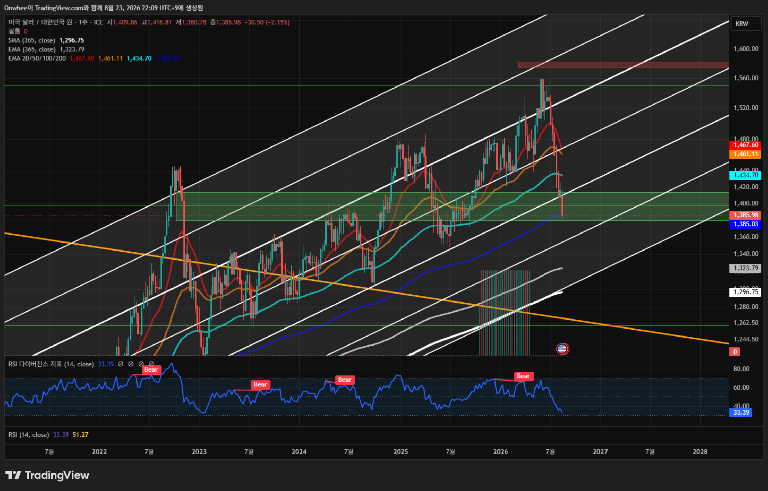The width and height of the screenshot is (768, 491).
Task: Click the 미국 달러 / 대한민국 원 symbol title
Action: (41, 23)
